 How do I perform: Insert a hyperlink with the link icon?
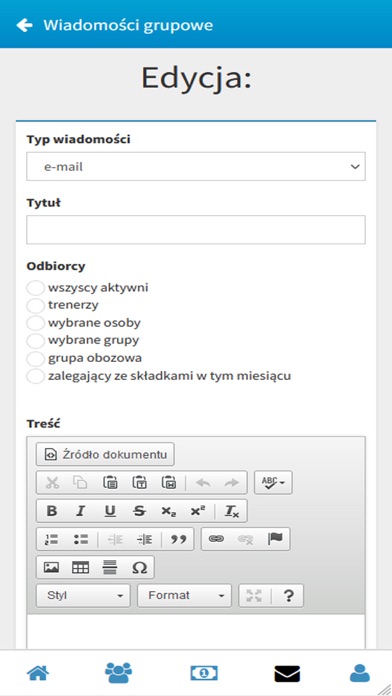coord(216,539)
